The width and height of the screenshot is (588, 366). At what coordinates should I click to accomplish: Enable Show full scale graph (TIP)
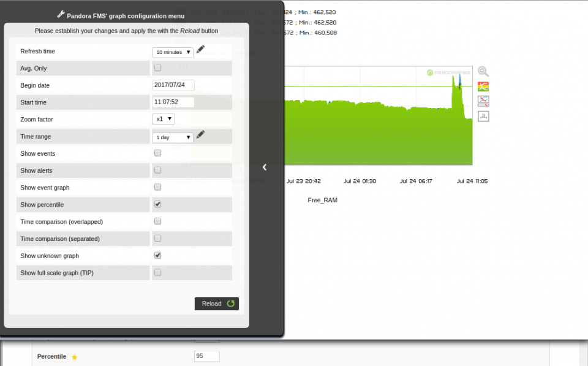[158, 272]
